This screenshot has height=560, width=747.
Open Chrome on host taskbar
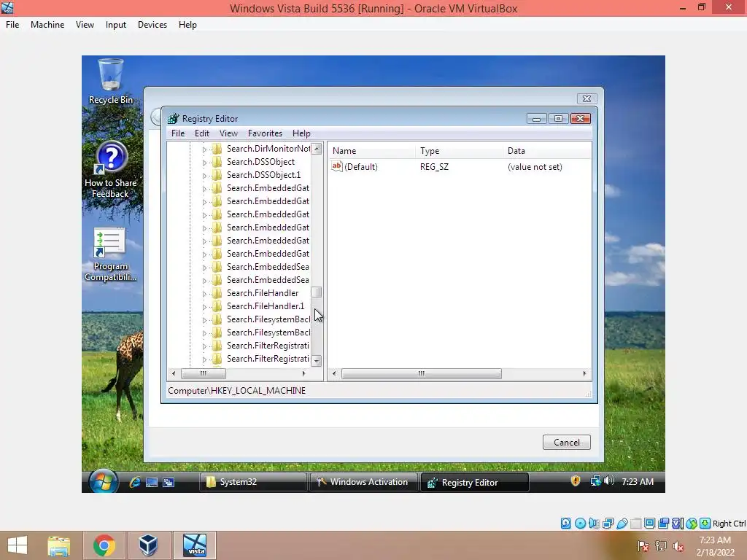click(104, 545)
